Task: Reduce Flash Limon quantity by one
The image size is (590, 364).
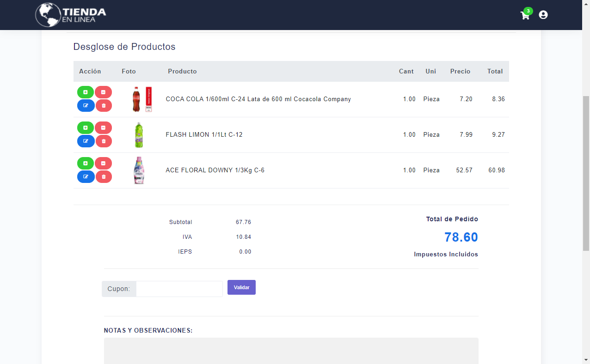Action: click(x=103, y=128)
